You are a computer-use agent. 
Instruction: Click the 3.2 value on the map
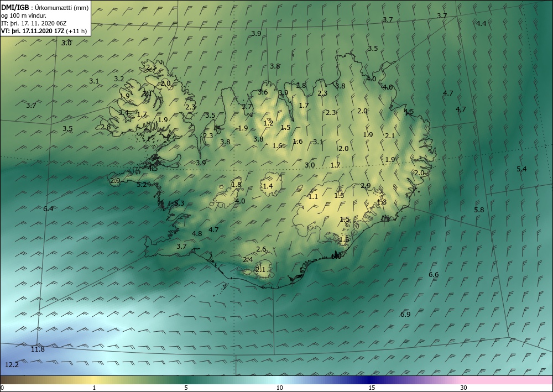(x=119, y=79)
